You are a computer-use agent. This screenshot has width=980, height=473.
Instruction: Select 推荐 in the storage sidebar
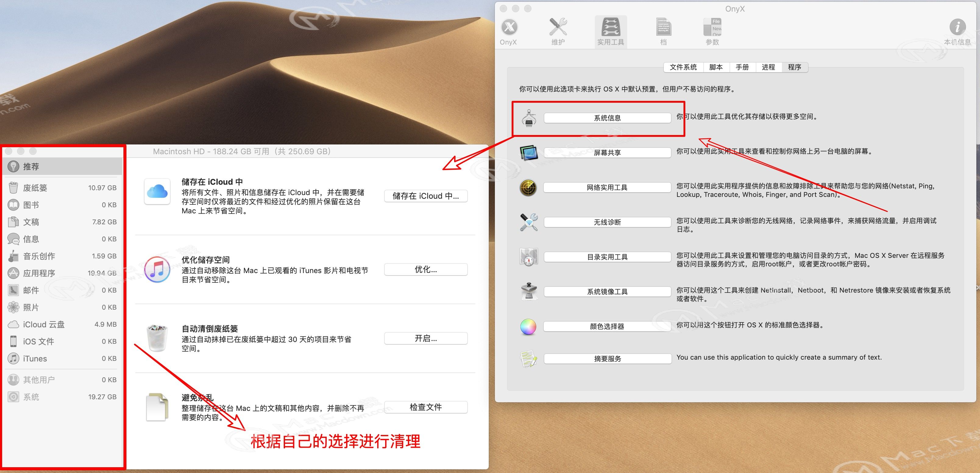pos(62,166)
